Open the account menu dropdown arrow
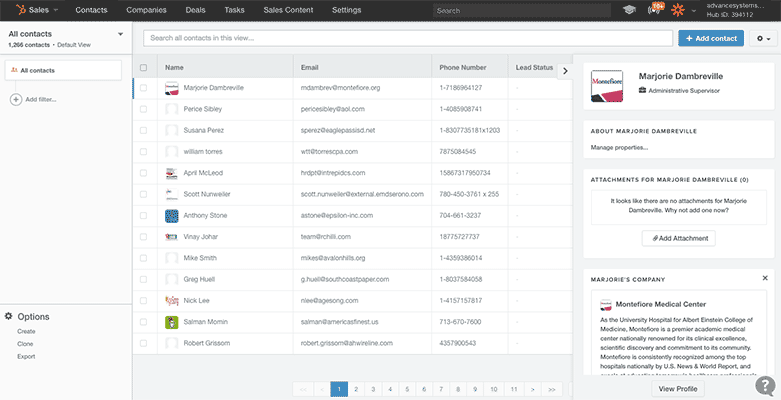This screenshot has width=781, height=400. tap(694, 10)
